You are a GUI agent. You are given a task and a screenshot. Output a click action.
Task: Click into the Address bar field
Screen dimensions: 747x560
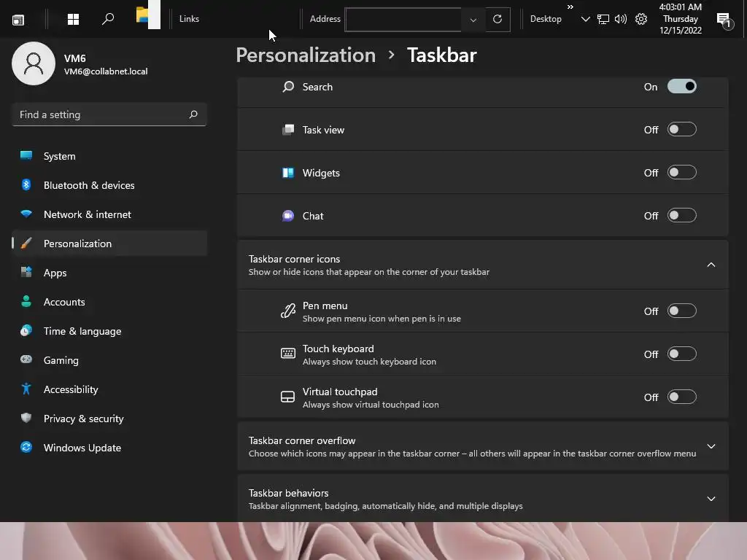[403, 20]
